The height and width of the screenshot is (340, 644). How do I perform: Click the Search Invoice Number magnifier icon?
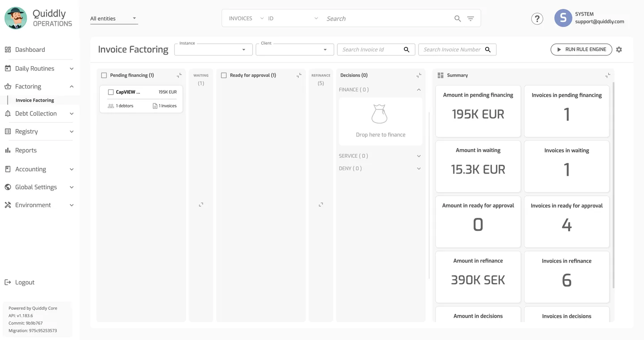coord(488,50)
